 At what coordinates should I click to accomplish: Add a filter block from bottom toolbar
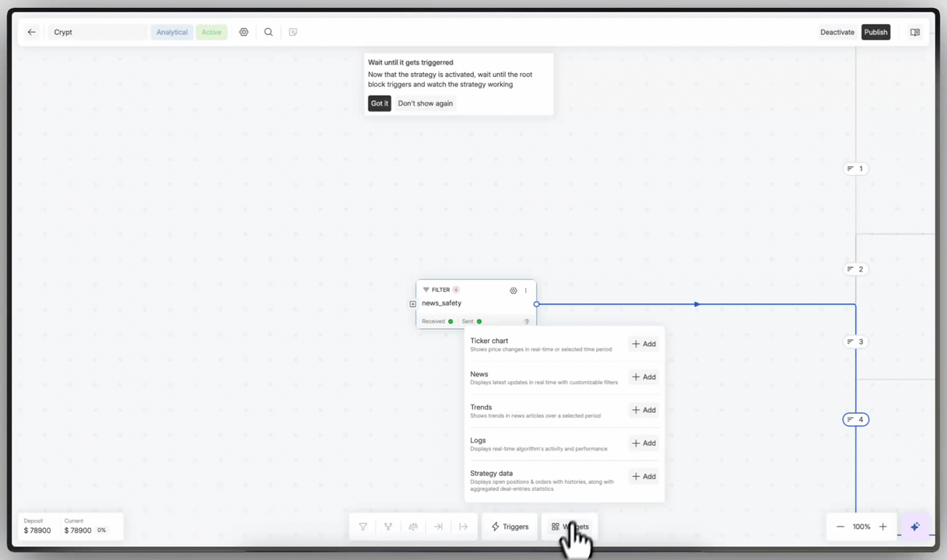[363, 527]
